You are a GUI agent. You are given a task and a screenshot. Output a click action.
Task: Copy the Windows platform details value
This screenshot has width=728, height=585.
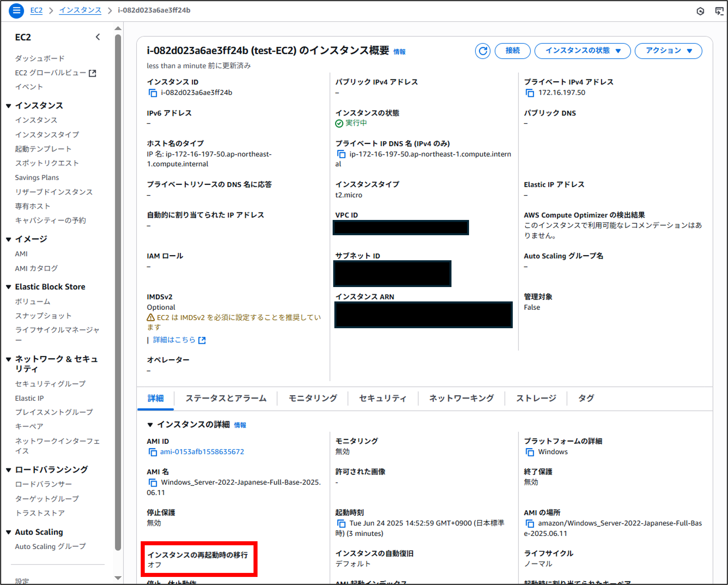530,452
